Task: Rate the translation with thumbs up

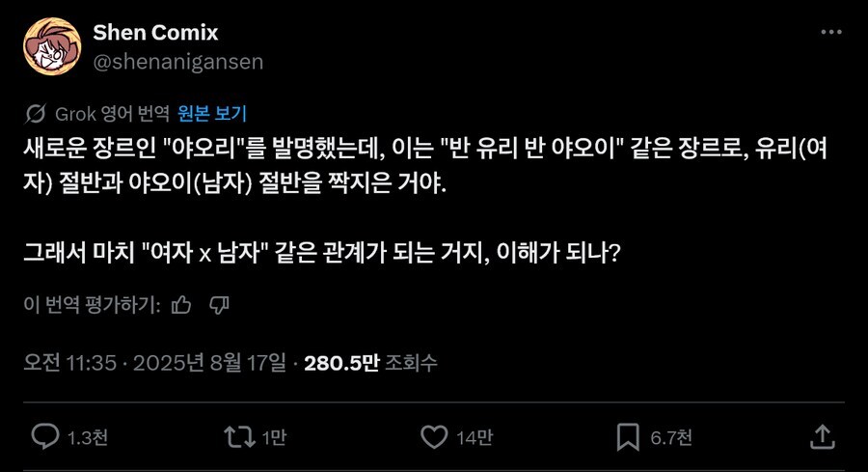Action: pos(180,305)
